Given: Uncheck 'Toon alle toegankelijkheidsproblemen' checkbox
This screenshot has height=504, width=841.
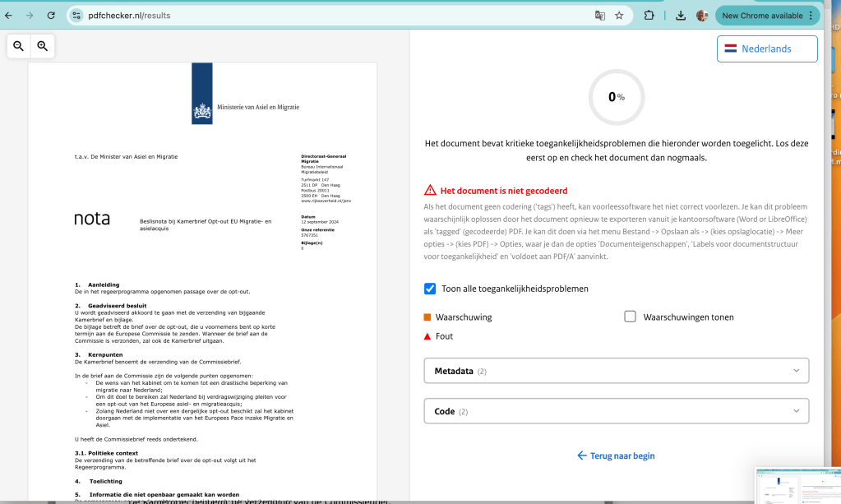Looking at the screenshot, I should coord(430,289).
